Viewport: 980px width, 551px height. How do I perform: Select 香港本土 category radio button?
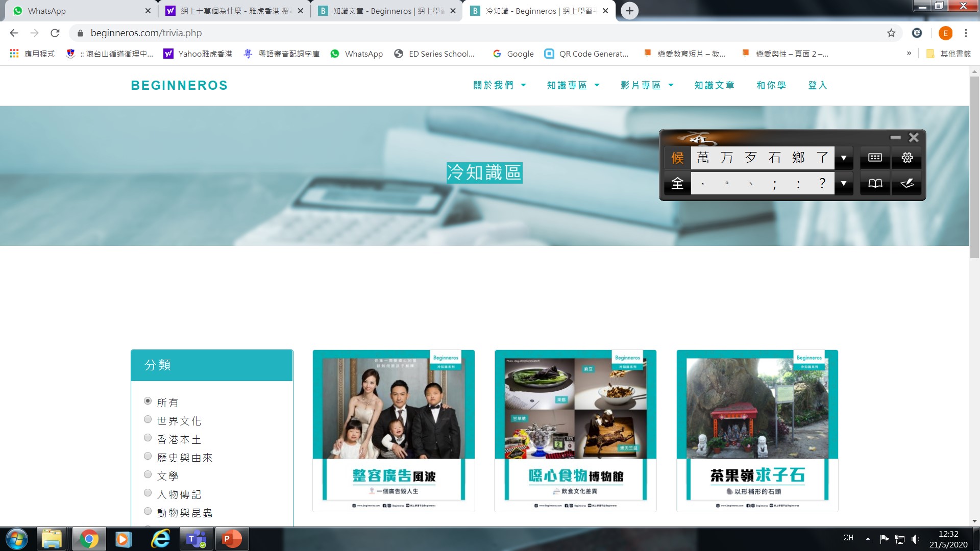[x=148, y=438]
